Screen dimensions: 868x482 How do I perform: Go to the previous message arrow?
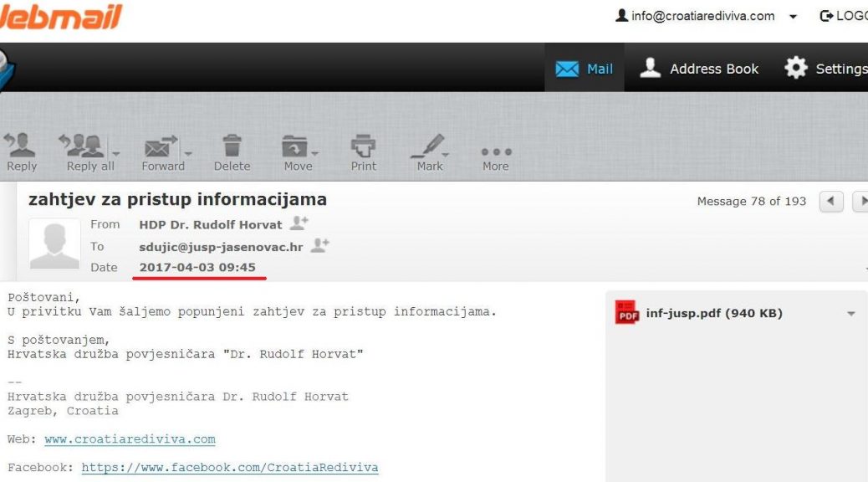coord(830,202)
